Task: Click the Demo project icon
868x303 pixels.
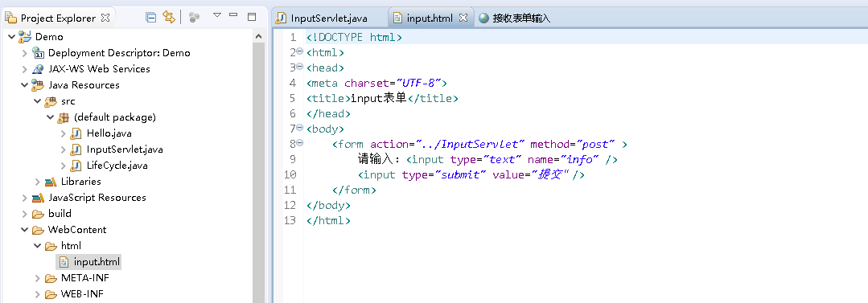Action: pos(25,37)
